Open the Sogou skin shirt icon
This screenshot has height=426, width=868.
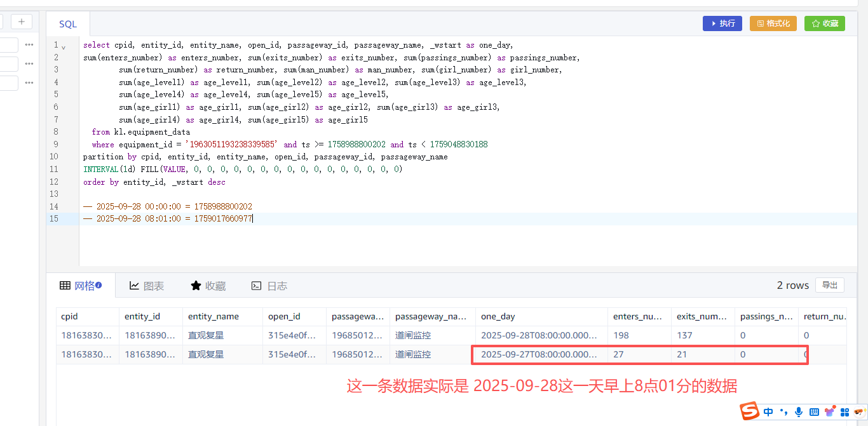tap(829, 412)
